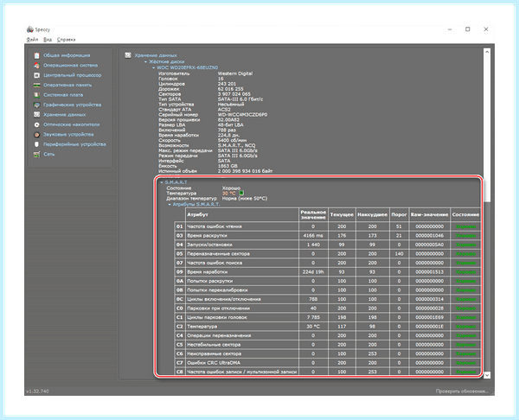Click the Системная плата icon

coord(36,95)
